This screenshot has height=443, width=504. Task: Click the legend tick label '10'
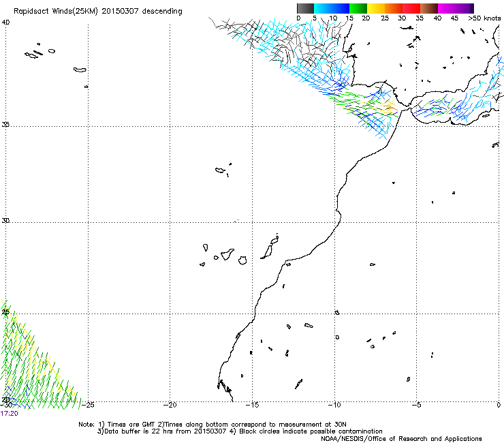(333, 18)
